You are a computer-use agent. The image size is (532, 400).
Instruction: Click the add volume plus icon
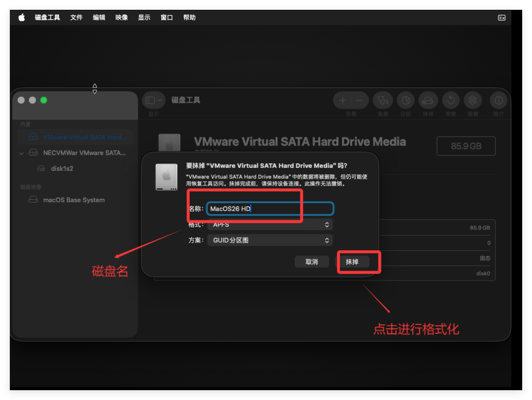[x=343, y=100]
